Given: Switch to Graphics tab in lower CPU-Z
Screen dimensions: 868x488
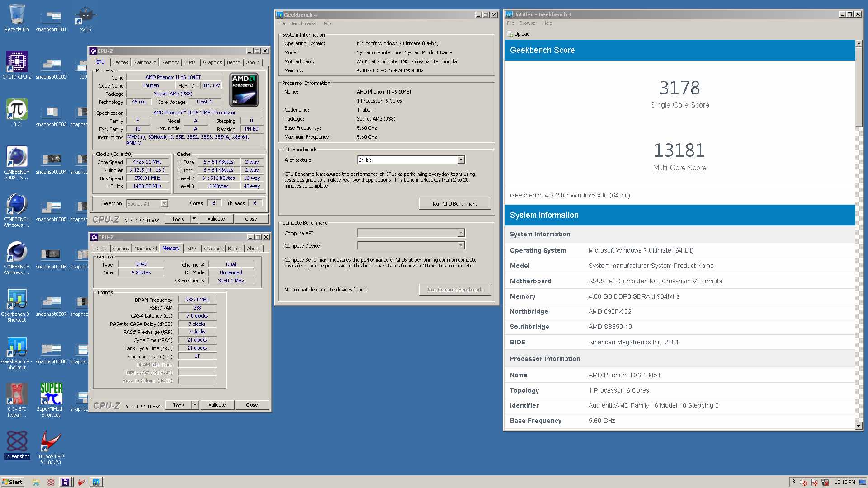Looking at the screenshot, I should [x=213, y=249].
